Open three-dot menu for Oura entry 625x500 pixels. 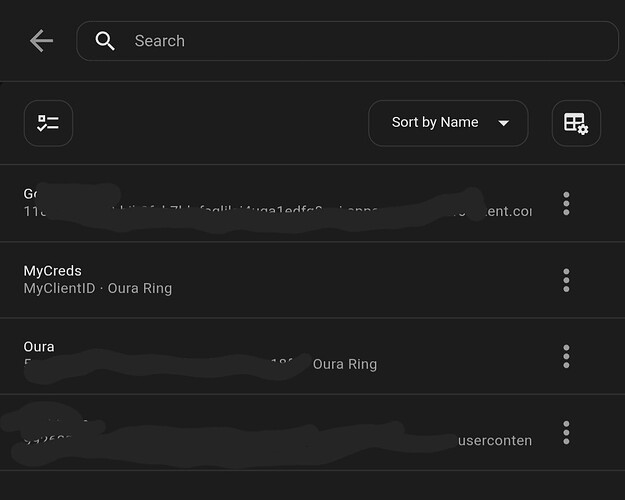[x=566, y=356]
